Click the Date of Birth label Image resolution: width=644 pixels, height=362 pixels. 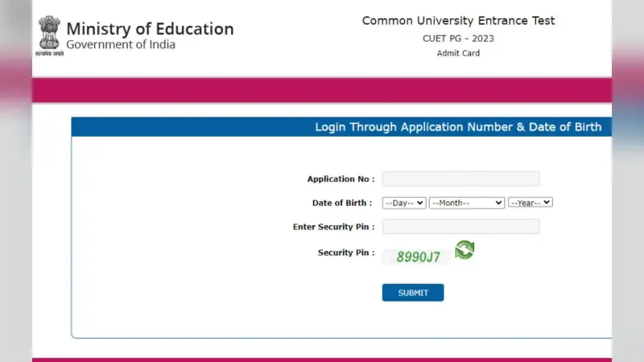click(342, 203)
